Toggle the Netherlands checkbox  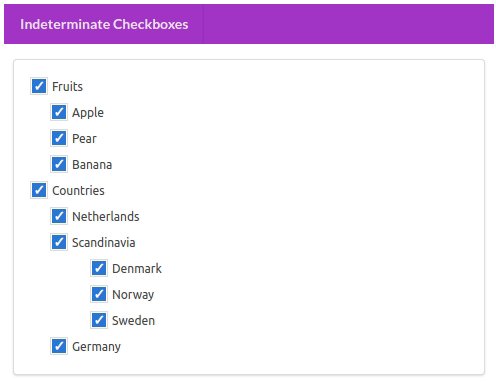point(59,216)
